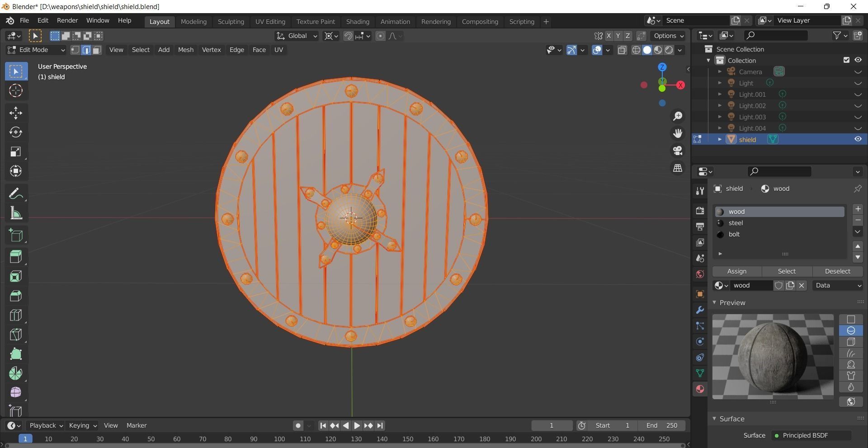The height and width of the screenshot is (448, 868).
Task: Open the File menu
Action: pyautogui.click(x=24, y=21)
